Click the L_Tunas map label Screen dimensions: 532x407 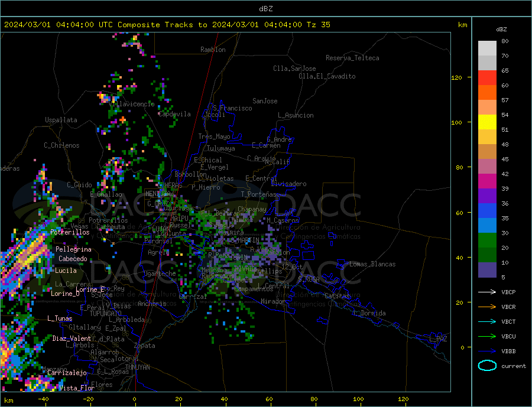point(60,318)
